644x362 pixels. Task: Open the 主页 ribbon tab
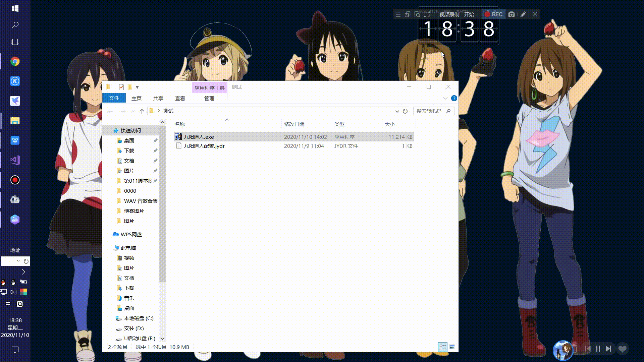137,98
